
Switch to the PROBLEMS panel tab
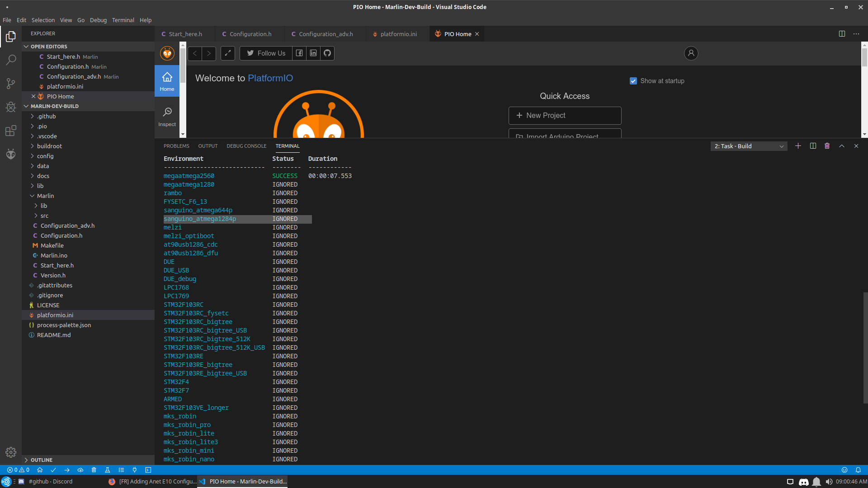[176, 146]
